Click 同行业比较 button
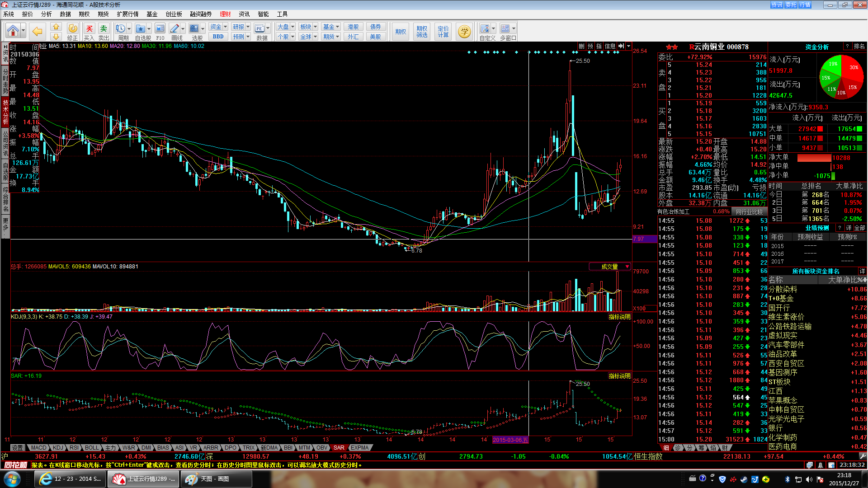Screen dimensions: 868x488 [x=749, y=211]
